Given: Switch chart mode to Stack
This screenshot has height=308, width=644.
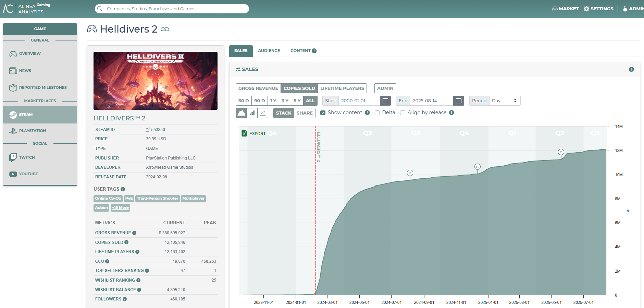Looking at the screenshot, I should [284, 113].
